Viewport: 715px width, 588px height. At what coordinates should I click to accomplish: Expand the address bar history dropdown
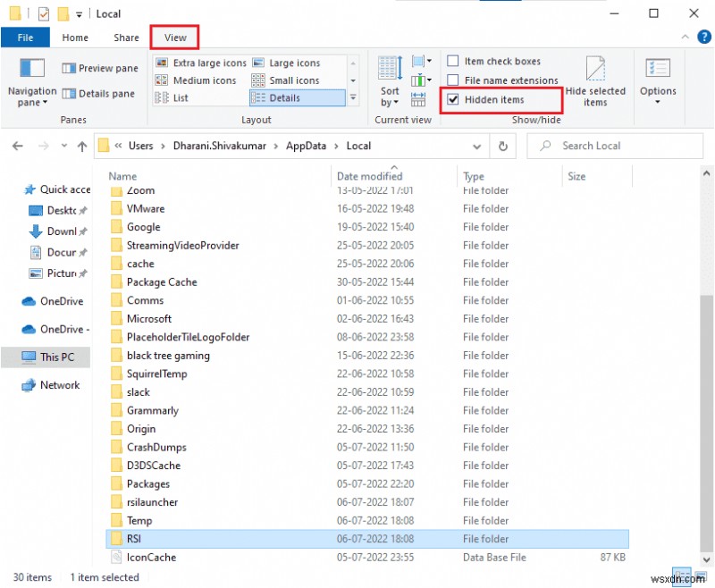477,147
